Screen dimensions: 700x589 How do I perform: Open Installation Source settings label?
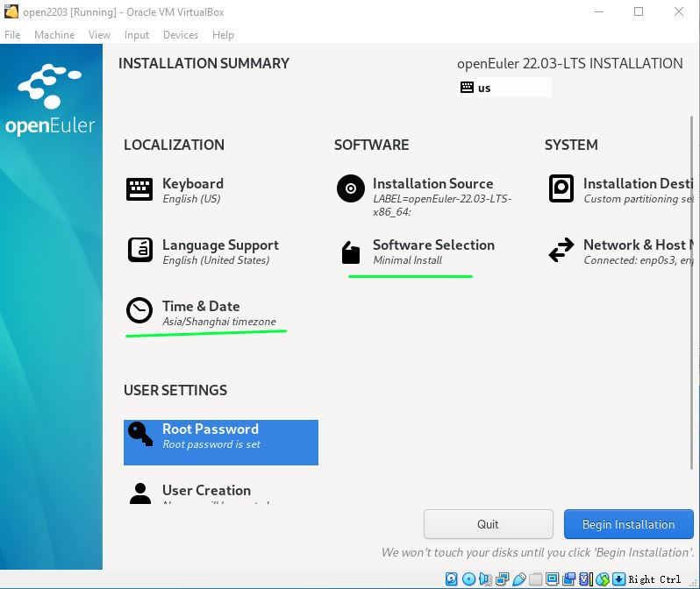coord(433,183)
